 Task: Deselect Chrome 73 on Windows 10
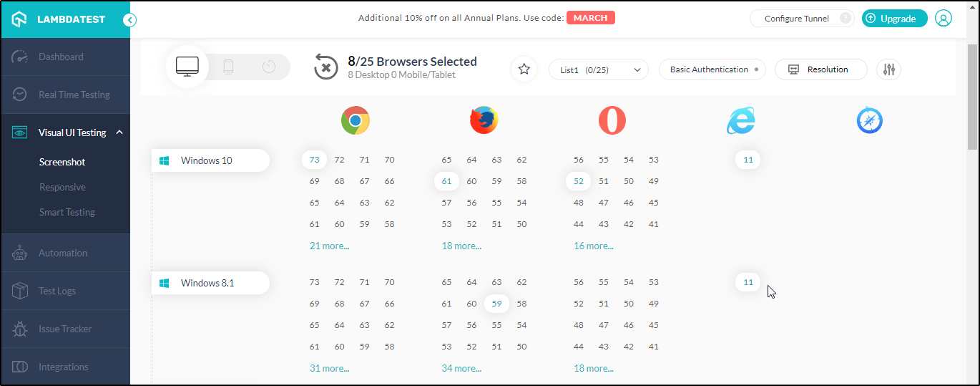(x=314, y=160)
